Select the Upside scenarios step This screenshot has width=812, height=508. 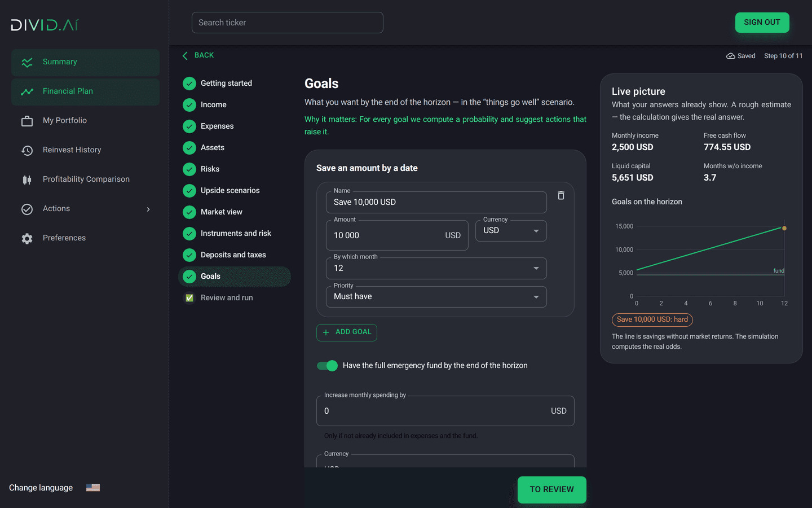tap(235, 191)
